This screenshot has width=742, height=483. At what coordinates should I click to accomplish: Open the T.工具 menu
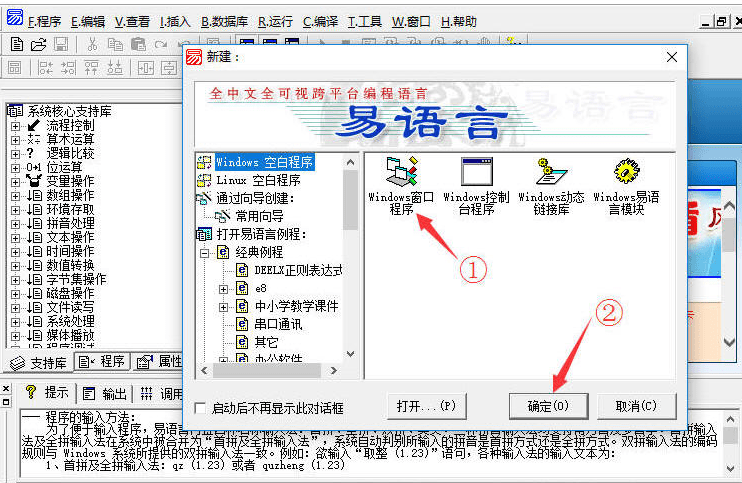click(x=365, y=22)
